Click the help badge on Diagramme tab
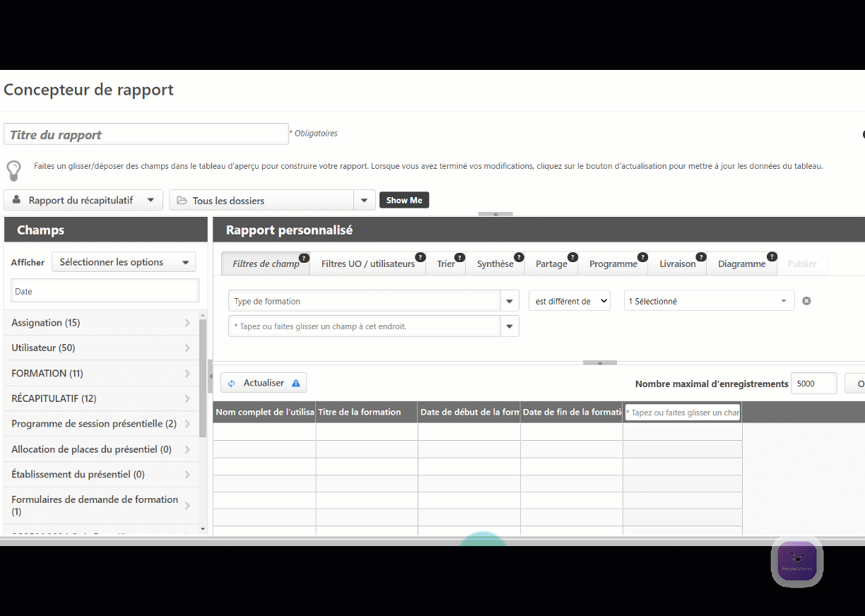The width and height of the screenshot is (865, 616). point(772,258)
